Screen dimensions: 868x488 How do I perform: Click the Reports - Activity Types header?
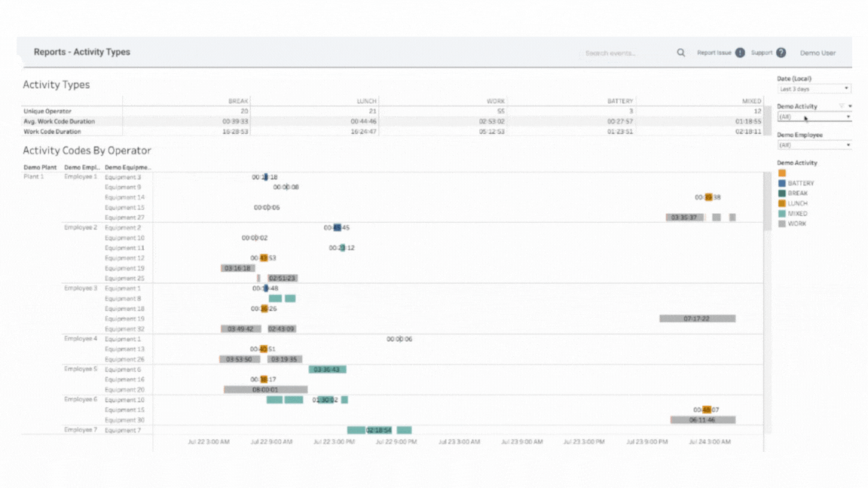point(81,52)
